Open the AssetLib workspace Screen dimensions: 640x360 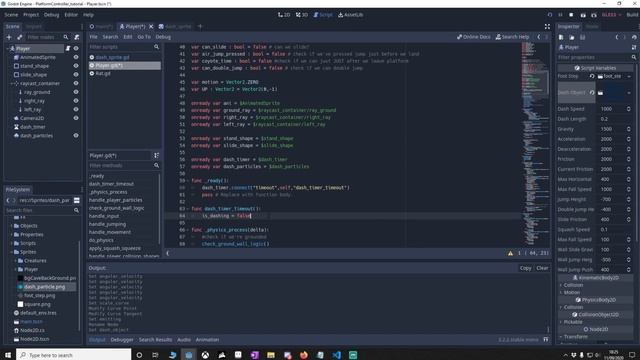(350, 15)
